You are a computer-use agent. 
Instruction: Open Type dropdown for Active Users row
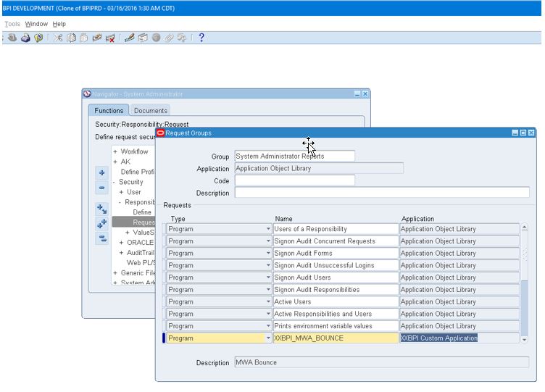(x=267, y=302)
